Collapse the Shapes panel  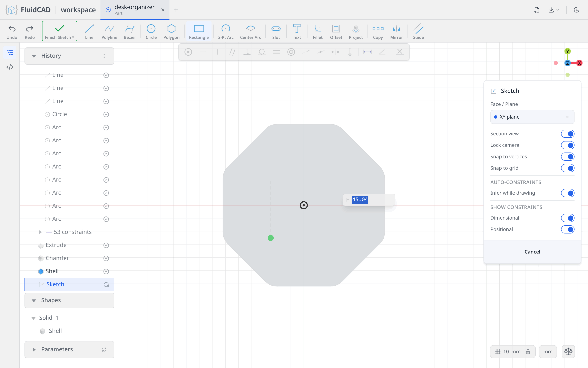pyautogui.click(x=34, y=301)
